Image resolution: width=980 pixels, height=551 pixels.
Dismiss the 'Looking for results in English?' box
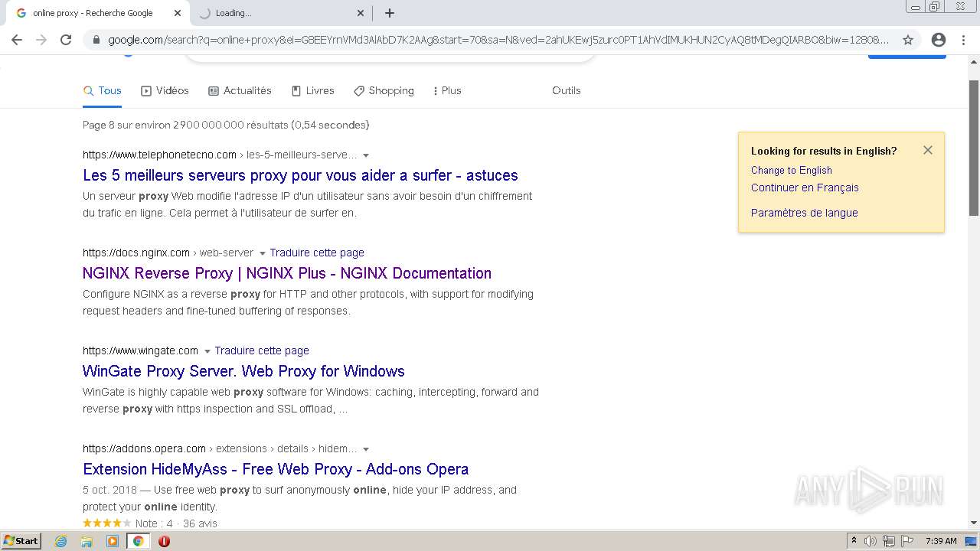(x=928, y=150)
